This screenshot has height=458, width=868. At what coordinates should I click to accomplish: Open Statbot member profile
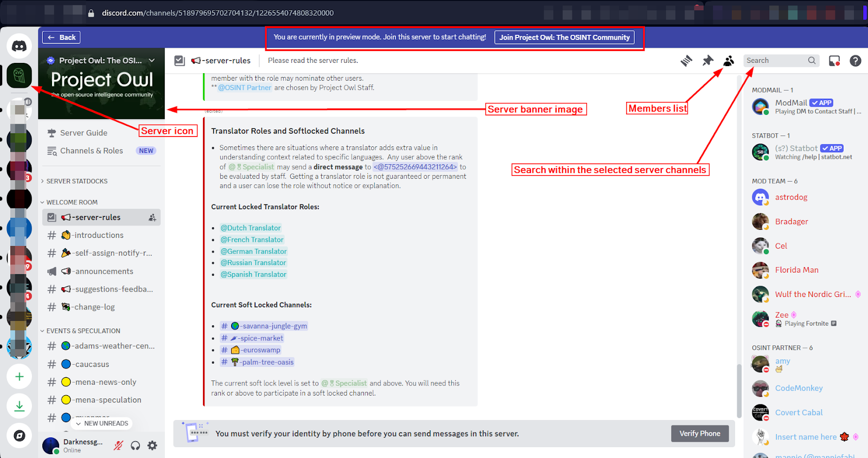pos(807,152)
